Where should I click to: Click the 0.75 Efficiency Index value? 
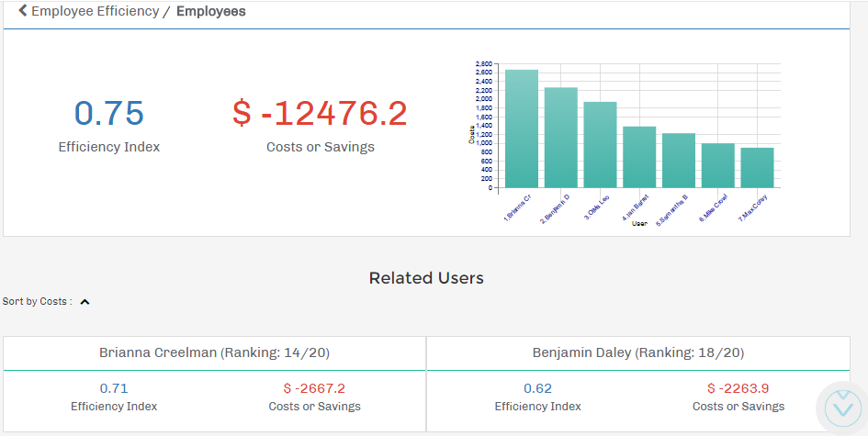tap(109, 113)
